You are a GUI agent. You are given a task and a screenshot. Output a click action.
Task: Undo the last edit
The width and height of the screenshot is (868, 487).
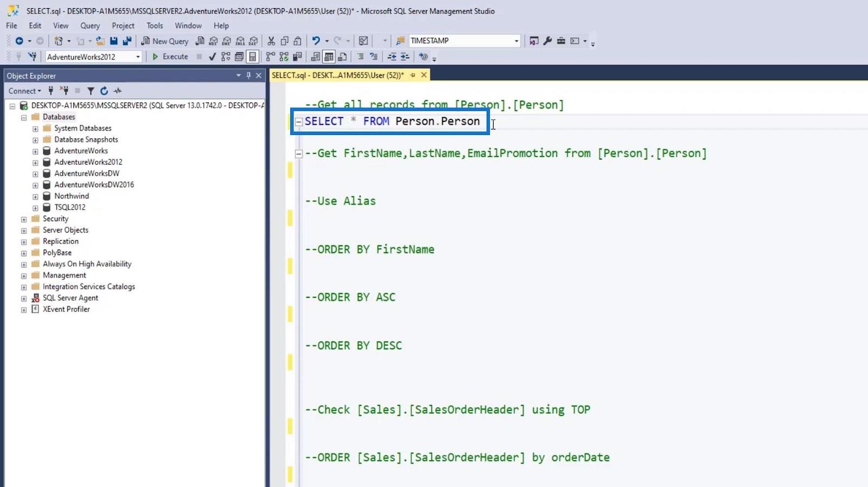pos(316,41)
